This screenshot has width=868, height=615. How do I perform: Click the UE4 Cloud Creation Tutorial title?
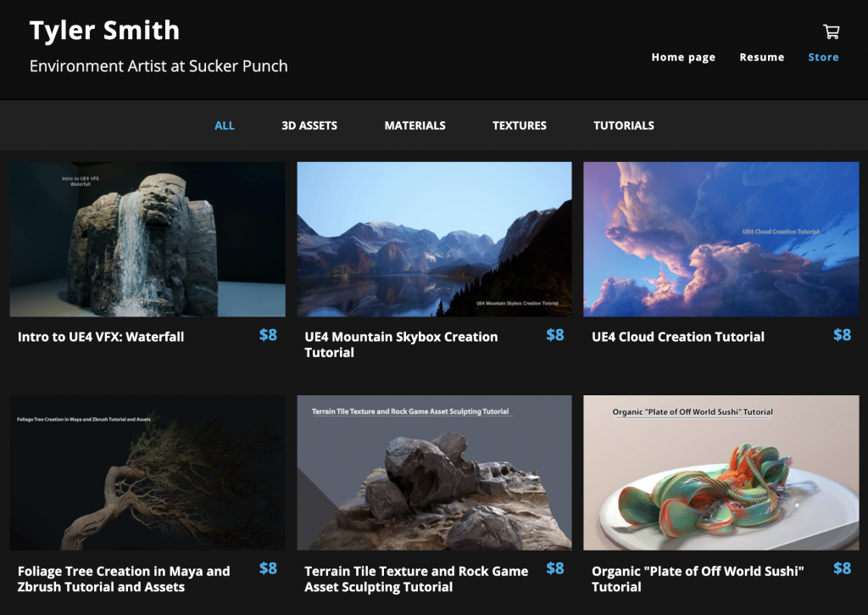coord(677,337)
